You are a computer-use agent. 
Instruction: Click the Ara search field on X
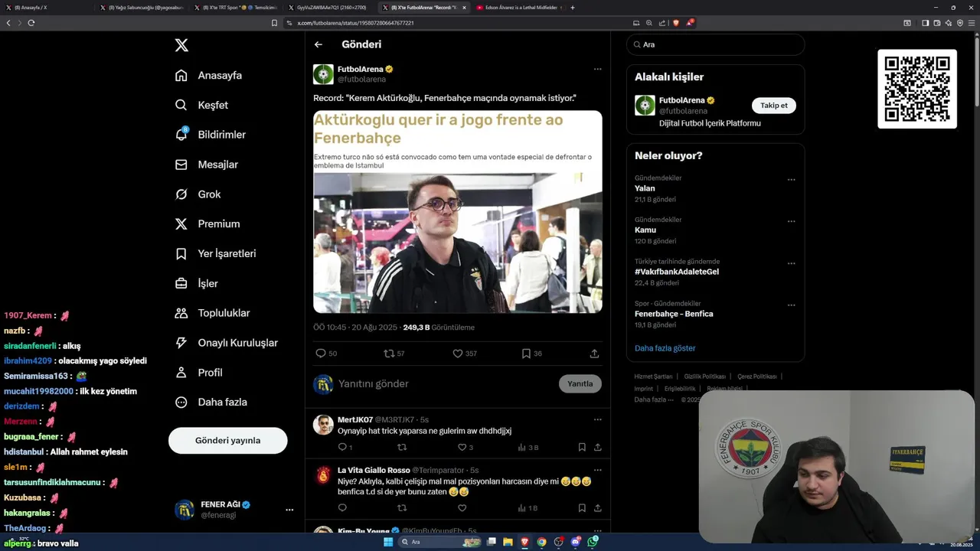coord(716,44)
